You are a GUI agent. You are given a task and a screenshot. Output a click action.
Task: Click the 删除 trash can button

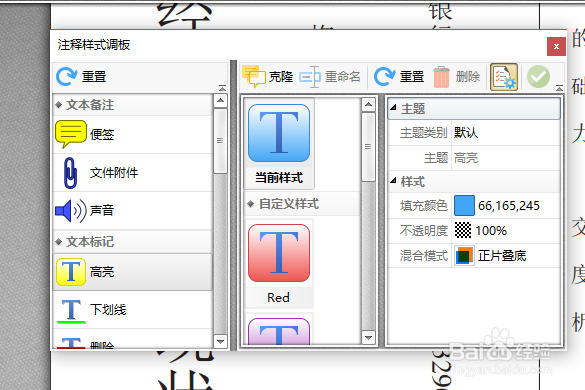pyautogui.click(x=456, y=77)
